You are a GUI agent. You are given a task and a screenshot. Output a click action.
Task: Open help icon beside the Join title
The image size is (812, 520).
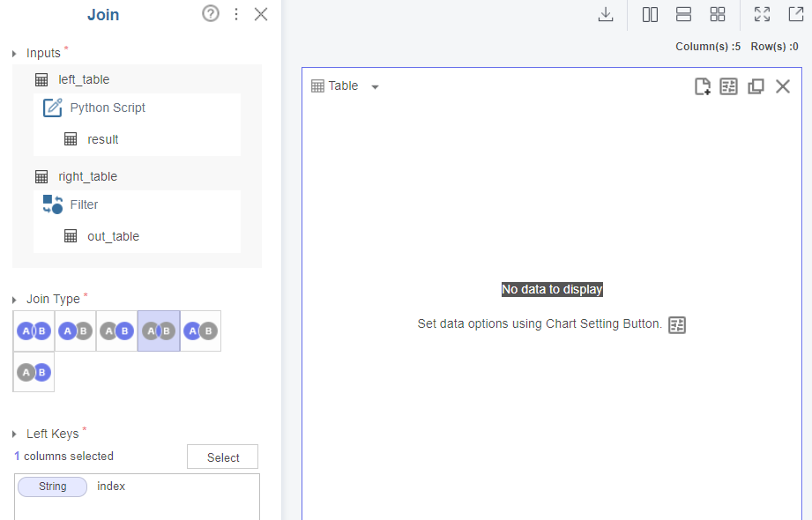click(x=210, y=14)
